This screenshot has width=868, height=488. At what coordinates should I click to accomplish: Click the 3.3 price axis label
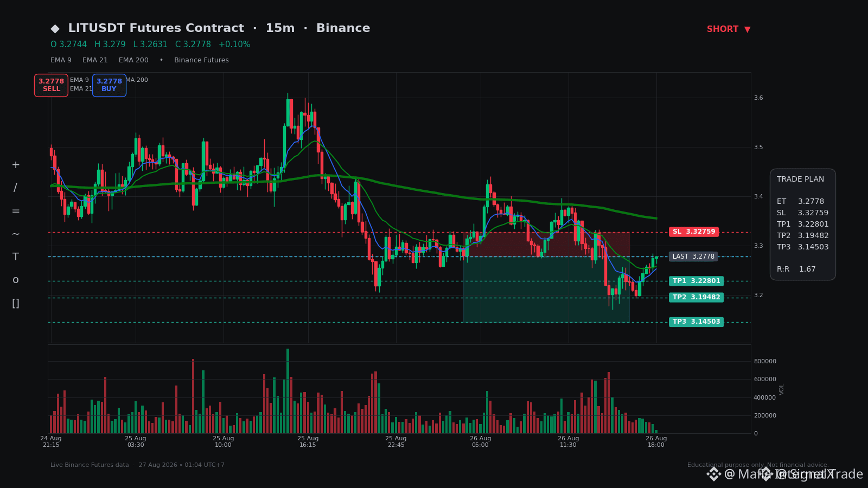coord(758,246)
